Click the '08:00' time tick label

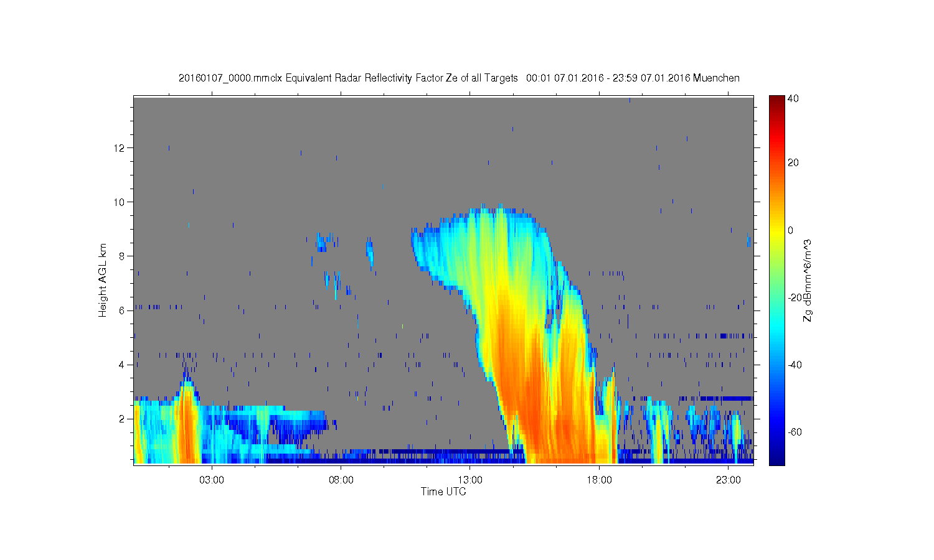(341, 480)
